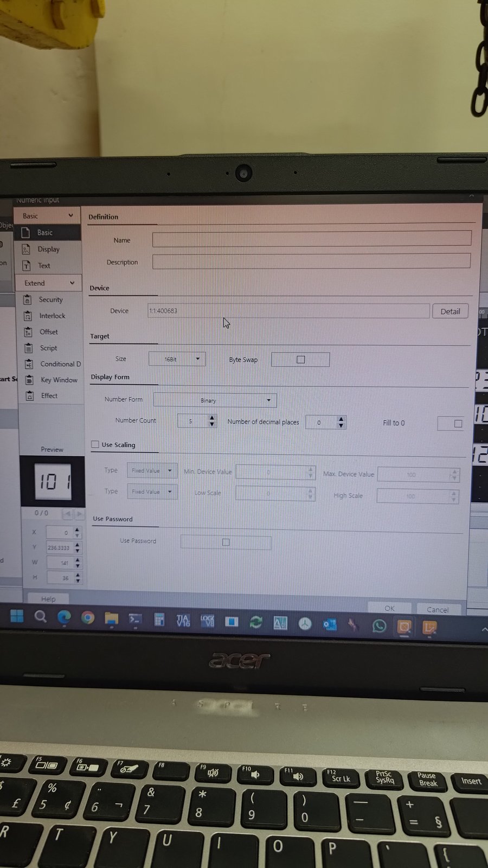The height and width of the screenshot is (868, 488).
Task: Click the Max. Device Value field
Action: pos(419,475)
